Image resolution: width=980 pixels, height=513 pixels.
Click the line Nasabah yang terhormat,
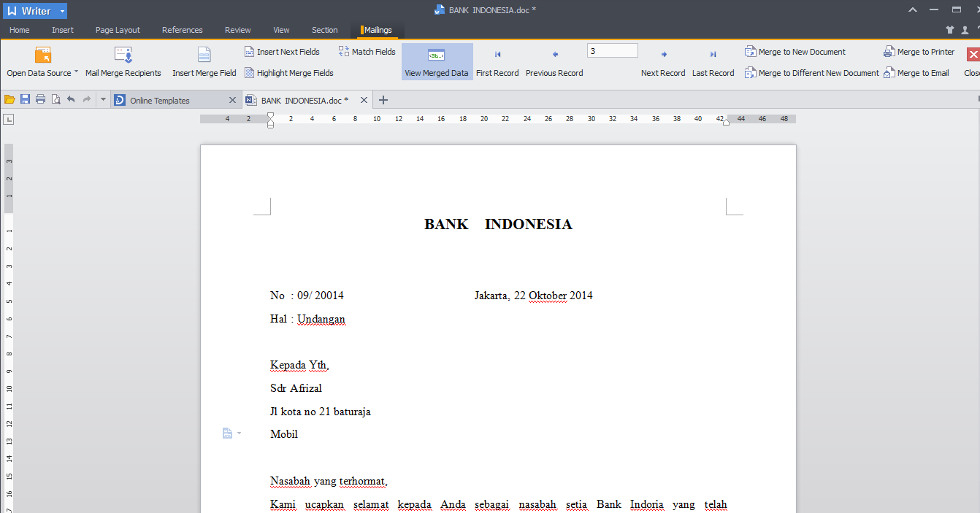(x=329, y=482)
